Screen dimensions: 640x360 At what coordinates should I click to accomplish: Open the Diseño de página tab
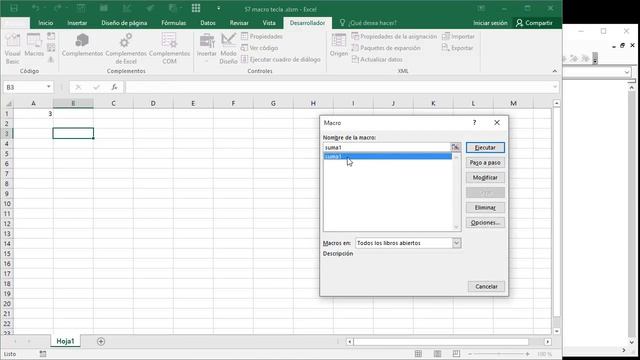(x=124, y=23)
